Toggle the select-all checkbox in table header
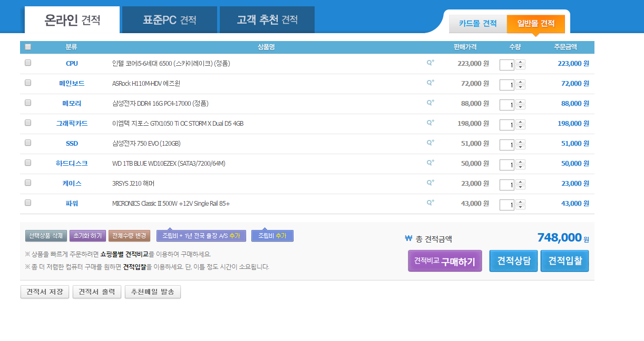Image resolution: width=644 pixels, height=341 pixels. click(x=28, y=47)
